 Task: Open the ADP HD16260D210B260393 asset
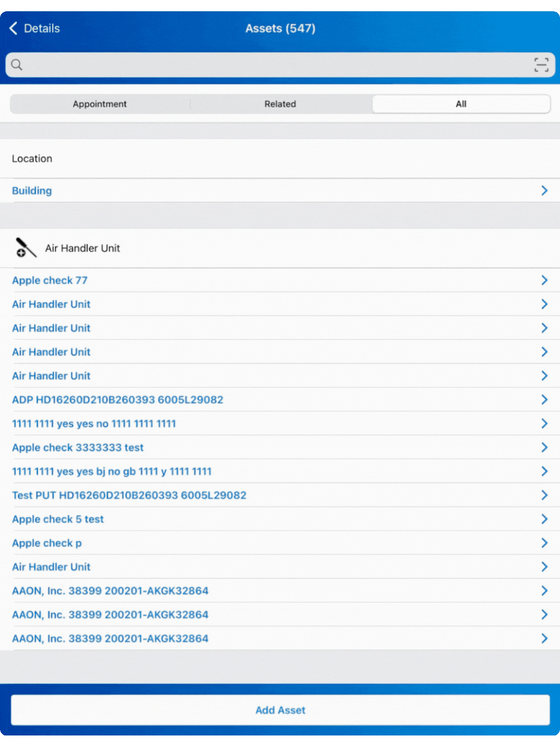point(118,400)
